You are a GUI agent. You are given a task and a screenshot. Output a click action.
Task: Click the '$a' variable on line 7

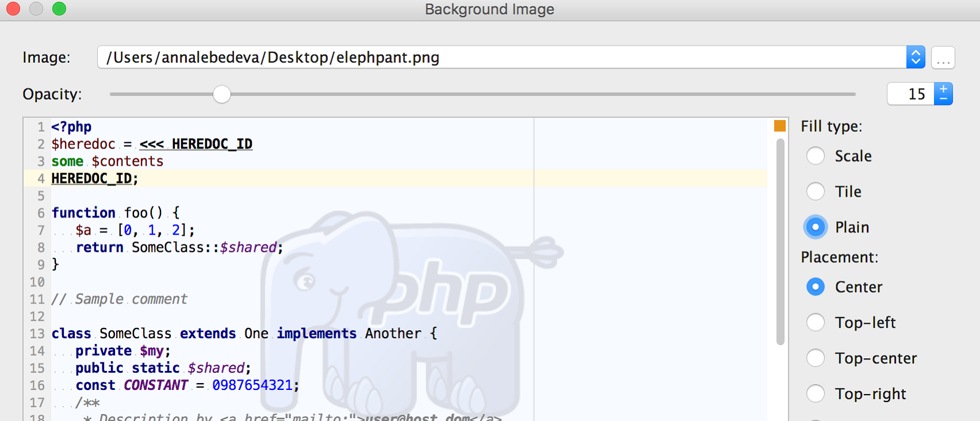coord(83,230)
